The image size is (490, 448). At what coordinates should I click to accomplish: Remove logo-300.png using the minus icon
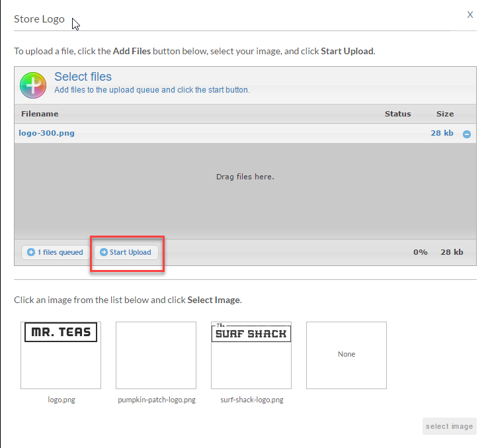467,134
